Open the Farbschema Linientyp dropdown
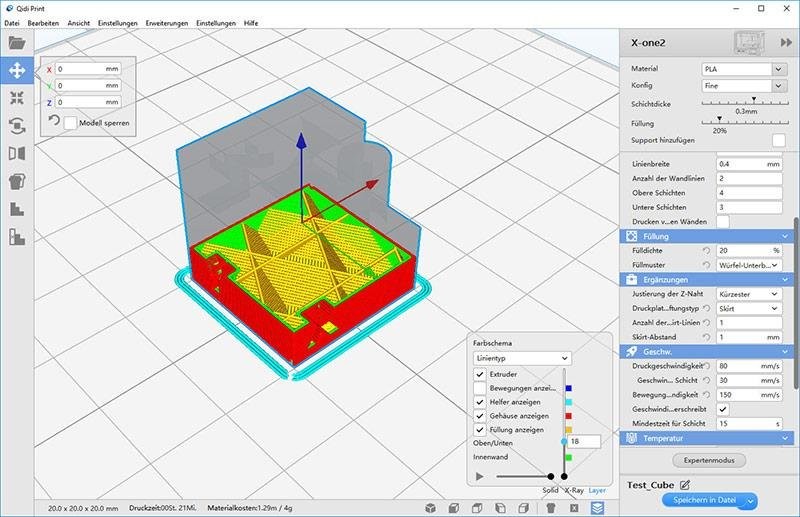The height and width of the screenshot is (517, 800). [523, 357]
